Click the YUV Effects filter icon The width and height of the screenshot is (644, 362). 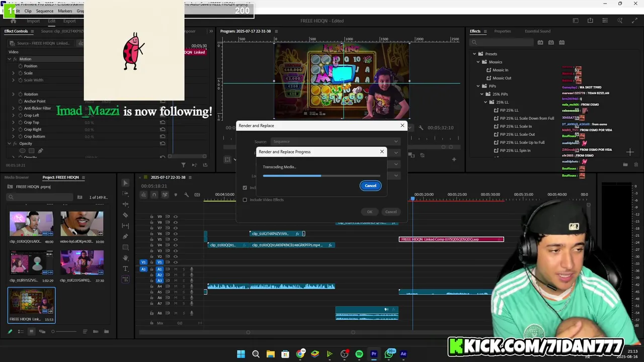point(561,42)
